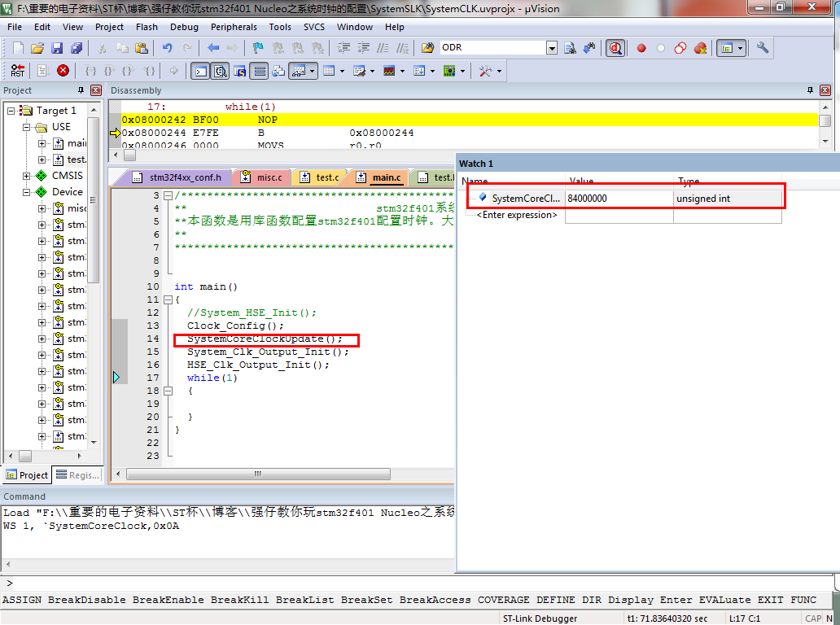
Task: Click the Save file icon
Action: click(57, 48)
